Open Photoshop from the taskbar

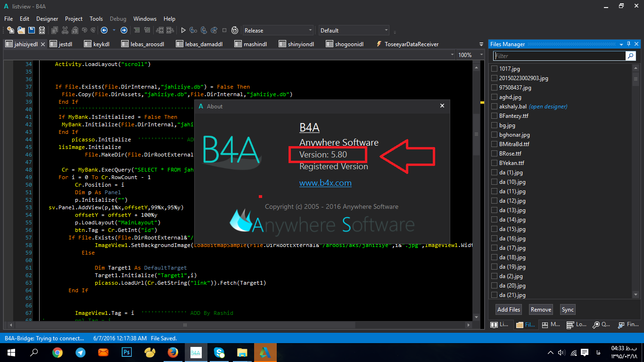point(126,352)
